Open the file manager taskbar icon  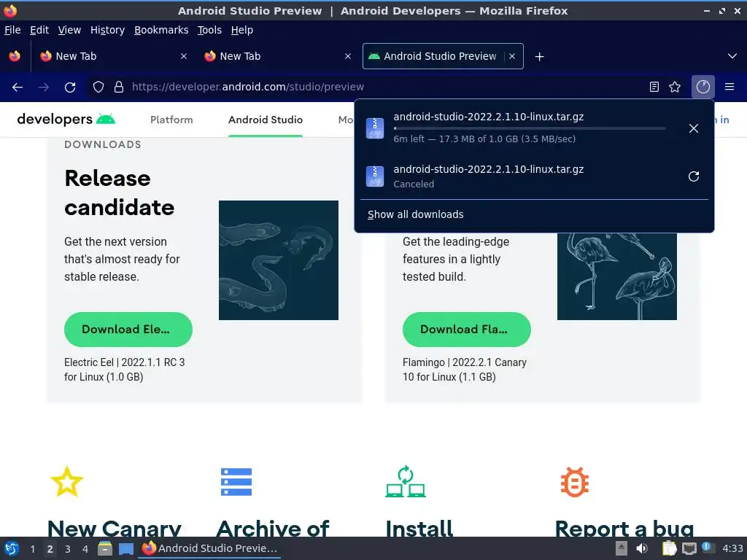[105, 548]
